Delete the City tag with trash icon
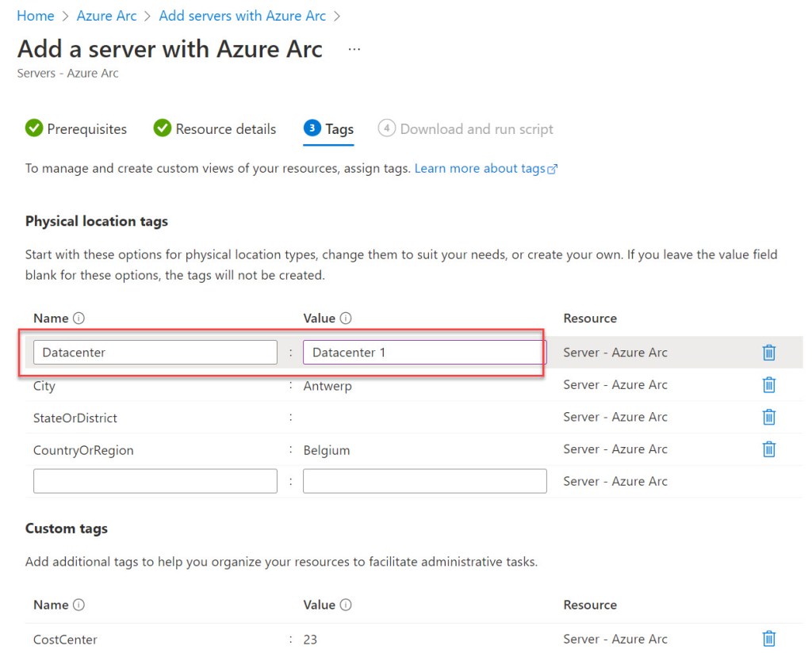 point(768,385)
